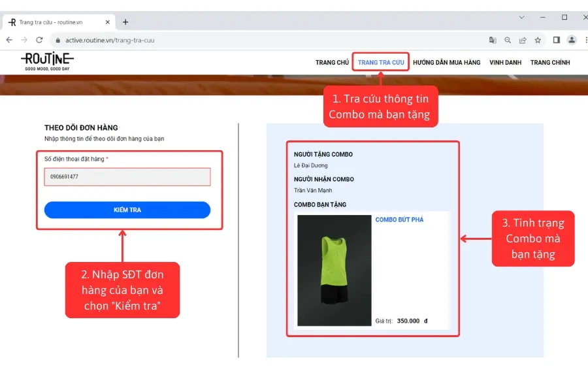
Task: Click the share page icon
Action: point(523,40)
